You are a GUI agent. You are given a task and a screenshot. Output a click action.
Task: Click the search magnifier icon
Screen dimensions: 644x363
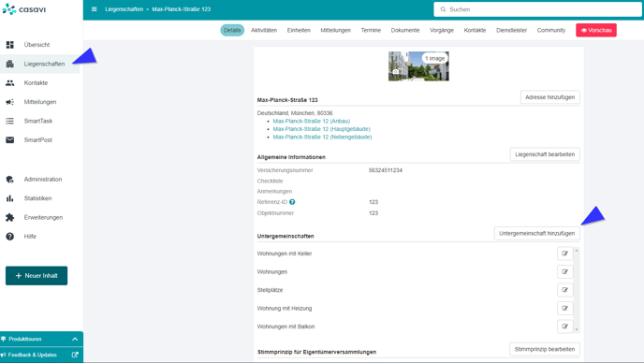click(443, 9)
